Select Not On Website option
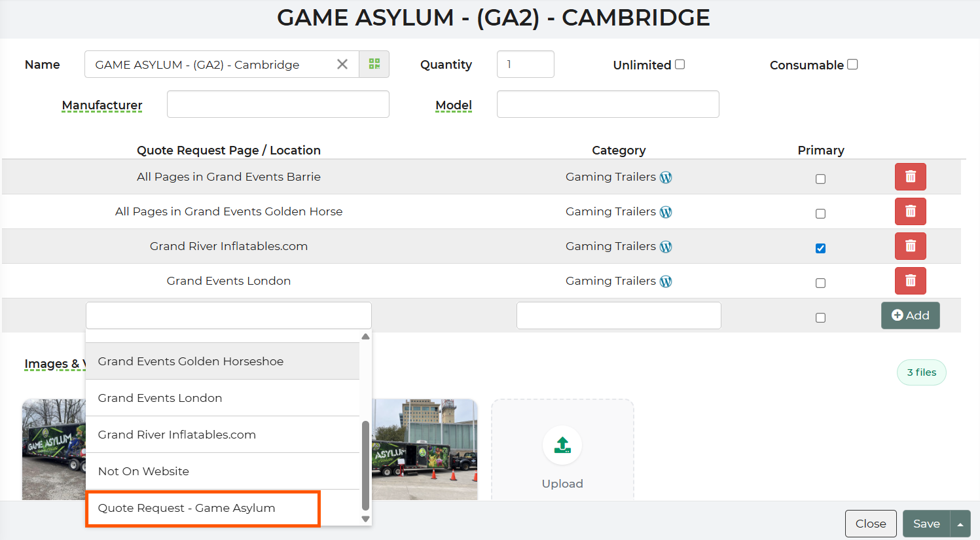This screenshot has height=540, width=980. click(223, 471)
